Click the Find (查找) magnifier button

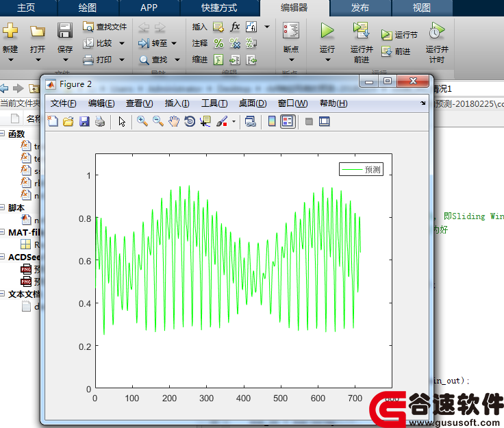[x=153, y=60]
